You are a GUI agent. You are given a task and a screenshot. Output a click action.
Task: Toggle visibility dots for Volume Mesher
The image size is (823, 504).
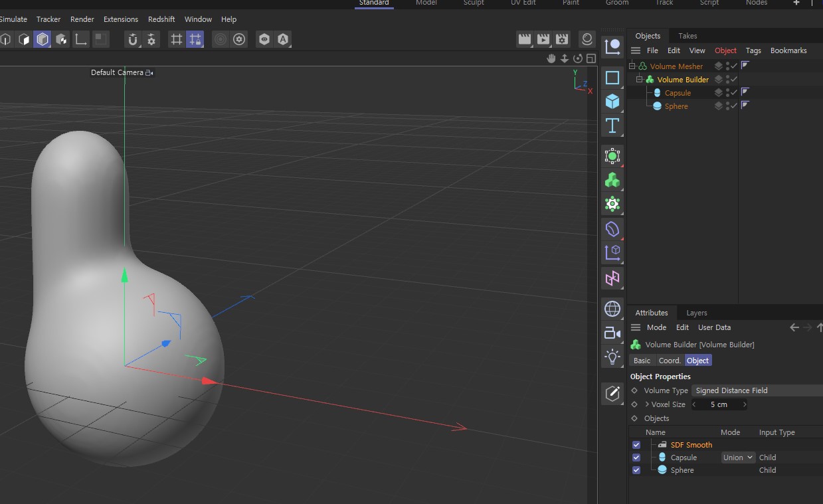click(x=727, y=66)
